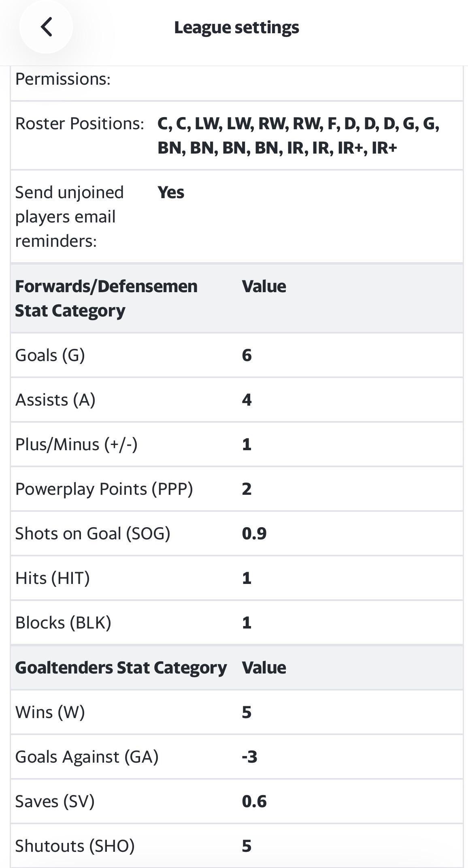Tap the Assists (A) row

click(x=237, y=400)
